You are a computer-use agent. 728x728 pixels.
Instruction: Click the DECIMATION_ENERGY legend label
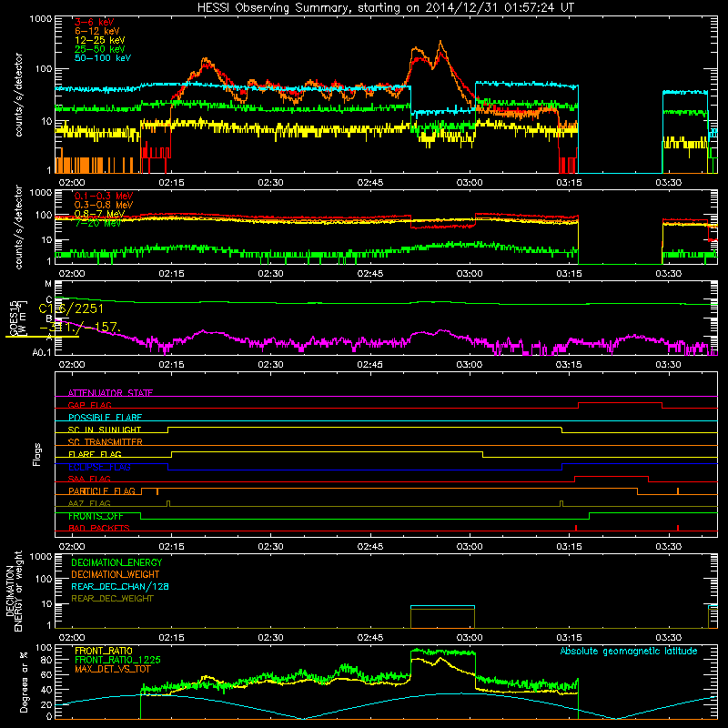[x=116, y=562]
